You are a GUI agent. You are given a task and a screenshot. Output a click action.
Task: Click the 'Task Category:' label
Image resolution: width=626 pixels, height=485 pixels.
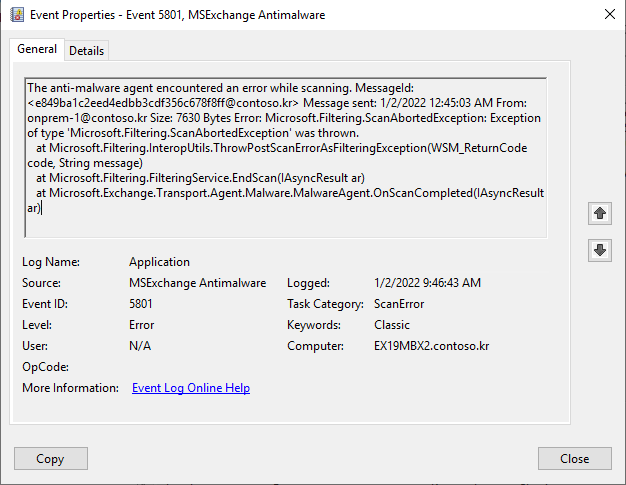325,304
